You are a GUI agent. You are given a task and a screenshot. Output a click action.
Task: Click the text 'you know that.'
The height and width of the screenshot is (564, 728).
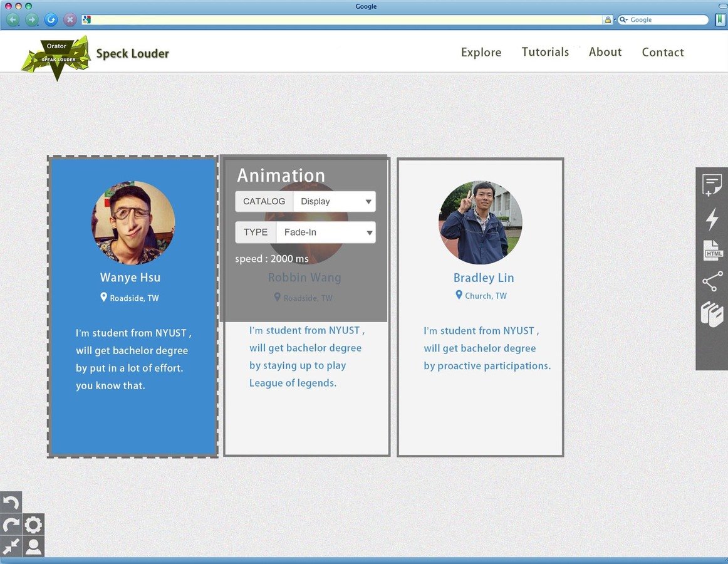click(110, 385)
